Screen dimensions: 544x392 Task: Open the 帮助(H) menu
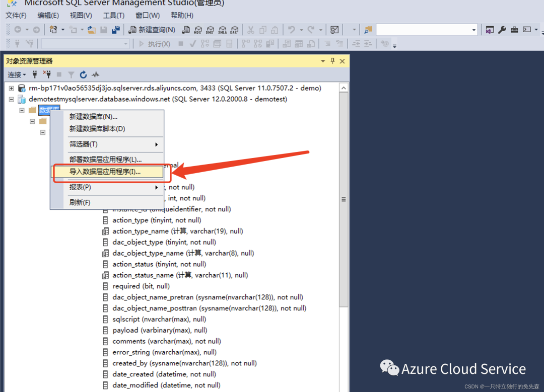[x=182, y=15]
